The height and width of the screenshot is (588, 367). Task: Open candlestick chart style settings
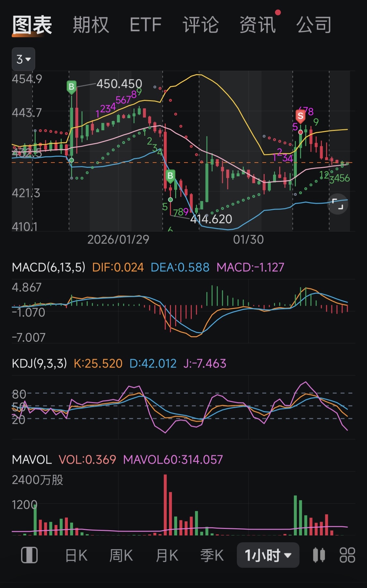[x=319, y=555]
